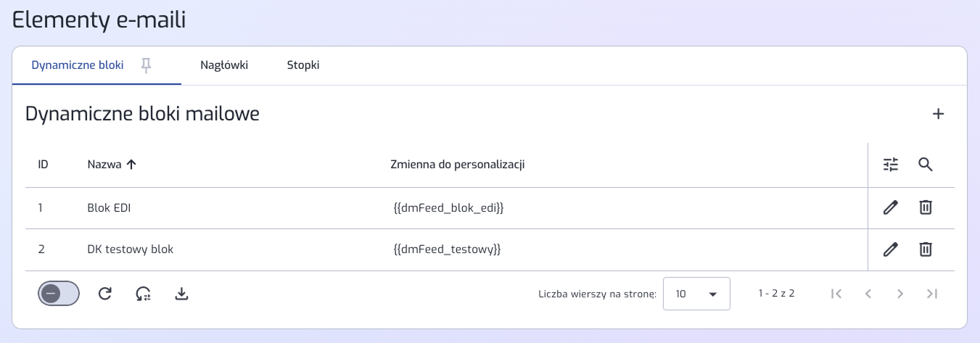Switch to the Nagłówki tab
The height and width of the screenshot is (343, 980).
click(x=224, y=65)
